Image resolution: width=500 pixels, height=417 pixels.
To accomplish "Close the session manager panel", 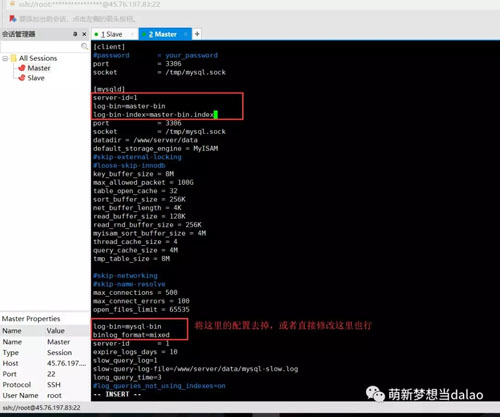I will tap(84, 34).
